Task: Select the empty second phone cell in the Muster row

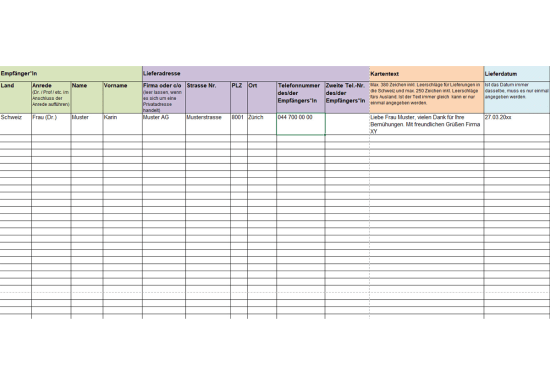Action: [x=347, y=124]
